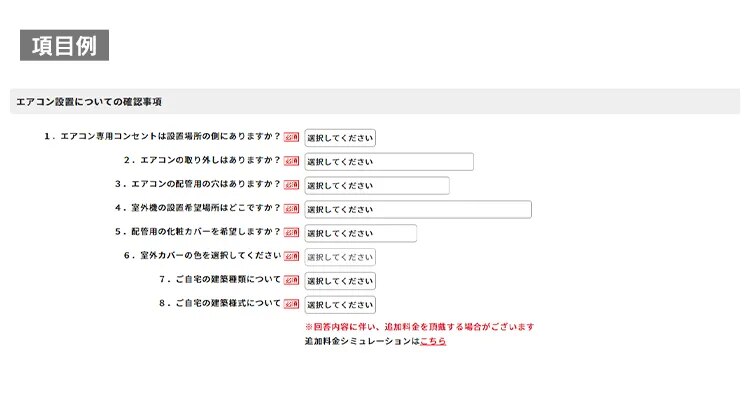This screenshot has height=400, width=750.
Task: Click the 項目例 heading label
Action: [64, 46]
